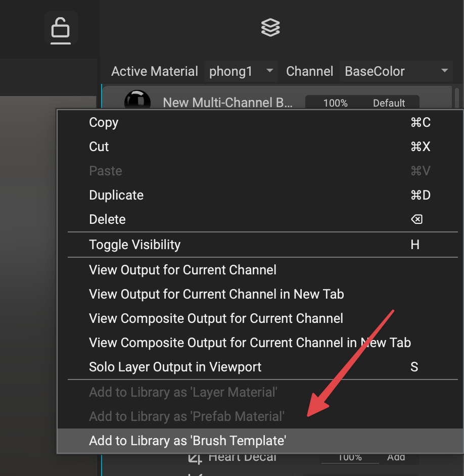This screenshot has width=464, height=476.
Task: Add to Library as 'Brush Template'
Action: click(188, 441)
